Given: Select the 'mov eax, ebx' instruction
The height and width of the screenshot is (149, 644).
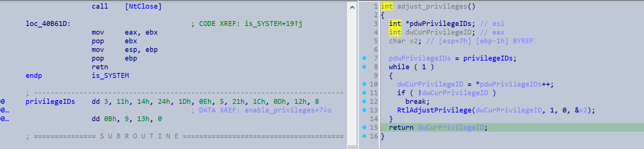Looking at the screenshot, I should pos(125,32).
